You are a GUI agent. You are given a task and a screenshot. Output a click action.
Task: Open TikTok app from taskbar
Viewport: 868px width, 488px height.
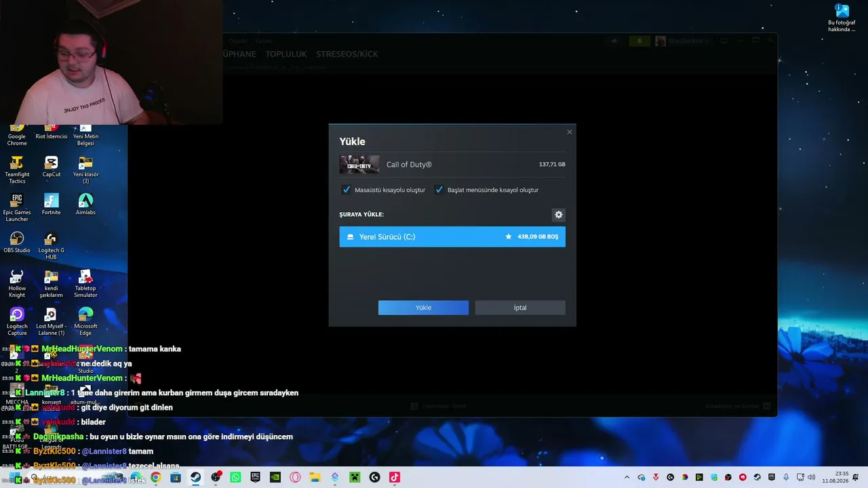394,478
